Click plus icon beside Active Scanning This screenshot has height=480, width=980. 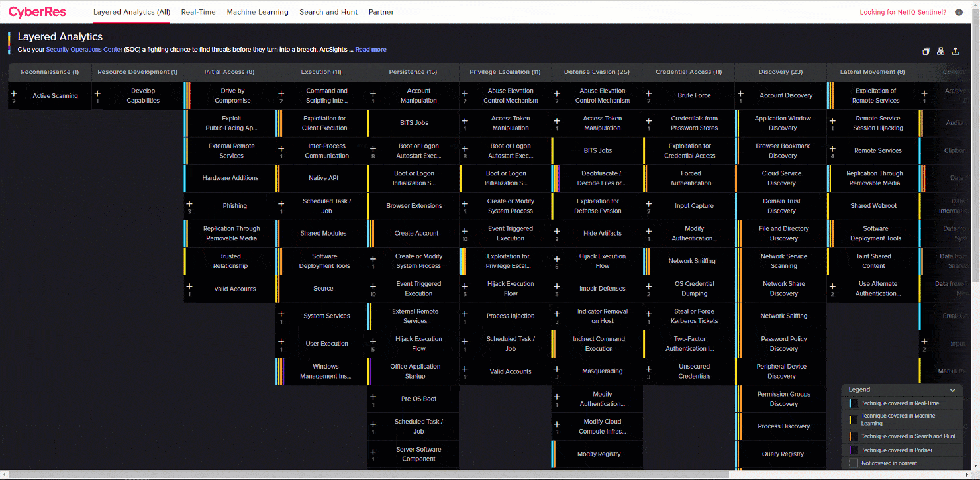point(14,94)
